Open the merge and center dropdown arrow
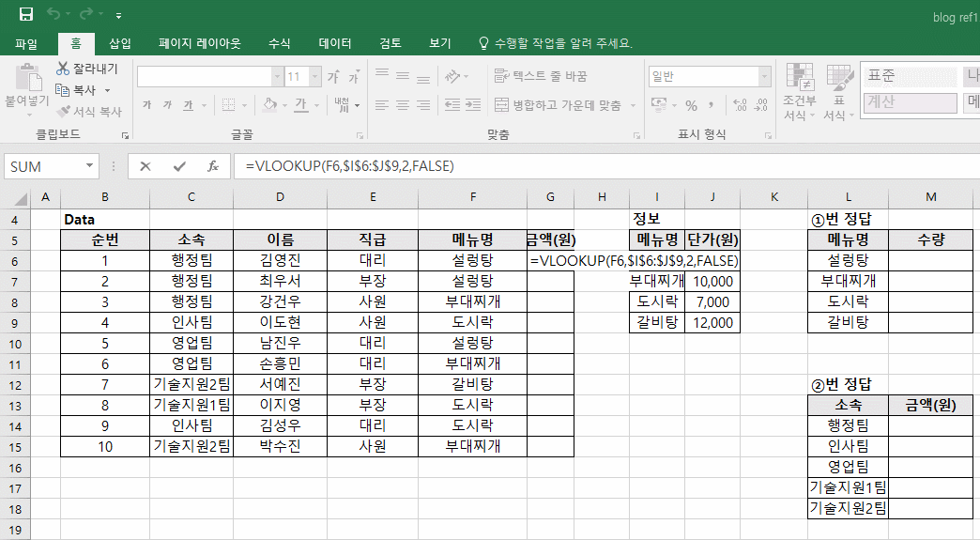The image size is (980, 540). click(x=633, y=105)
